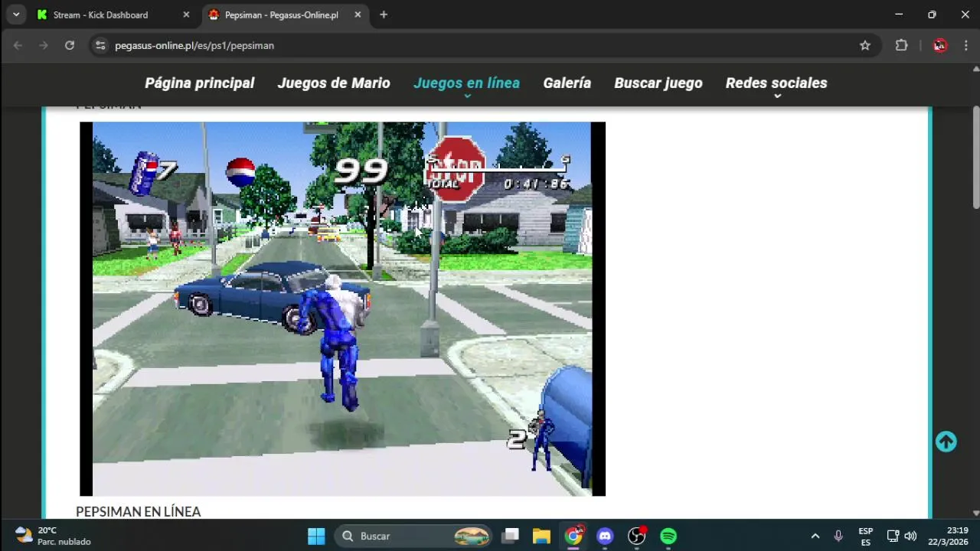Screen dimensions: 980x551
Task: Open Google Chrome from the taskbar
Action: (573, 536)
